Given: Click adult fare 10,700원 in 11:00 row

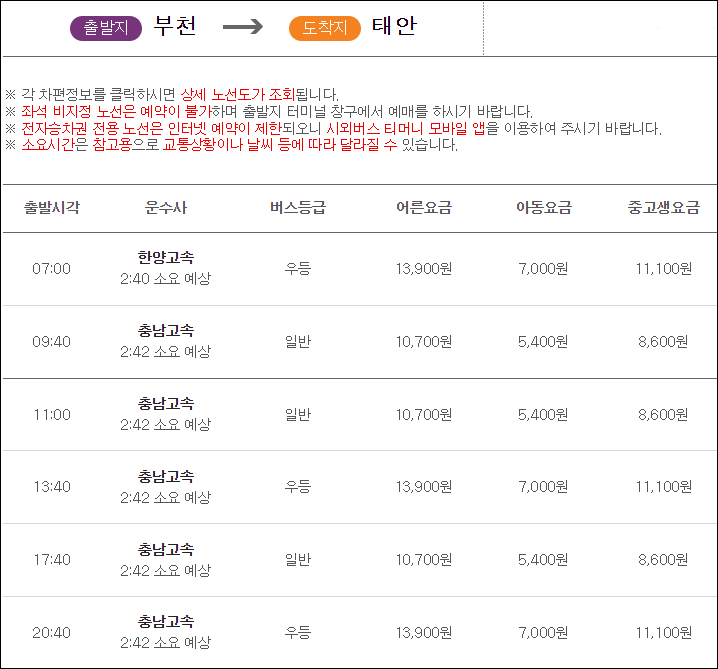Looking at the screenshot, I should [x=424, y=414].
